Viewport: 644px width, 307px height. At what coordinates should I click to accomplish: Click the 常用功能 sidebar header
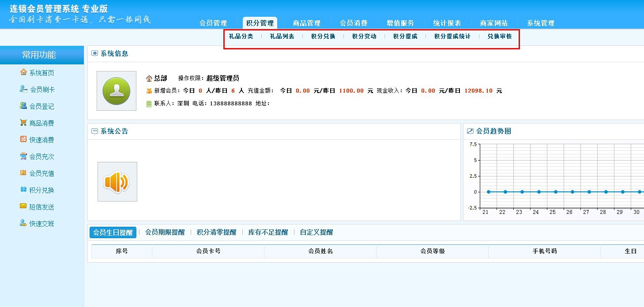(42, 55)
